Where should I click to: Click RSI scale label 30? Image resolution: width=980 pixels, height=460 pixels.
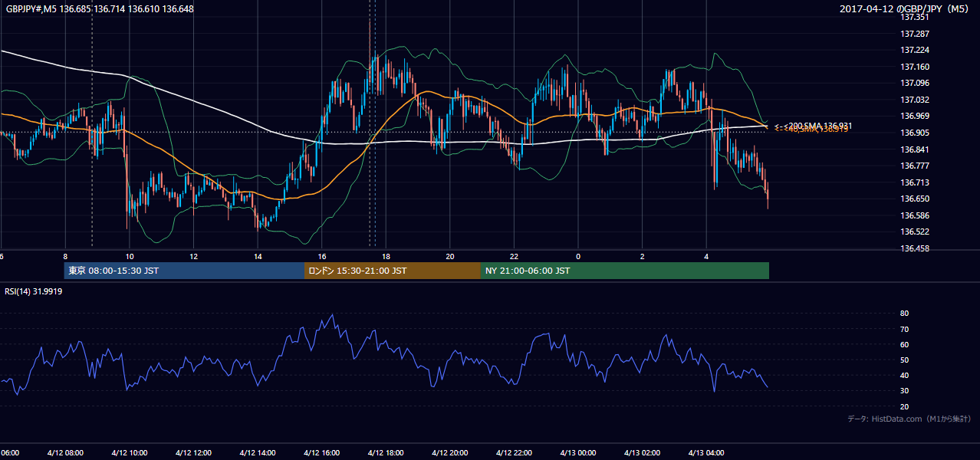(x=905, y=391)
